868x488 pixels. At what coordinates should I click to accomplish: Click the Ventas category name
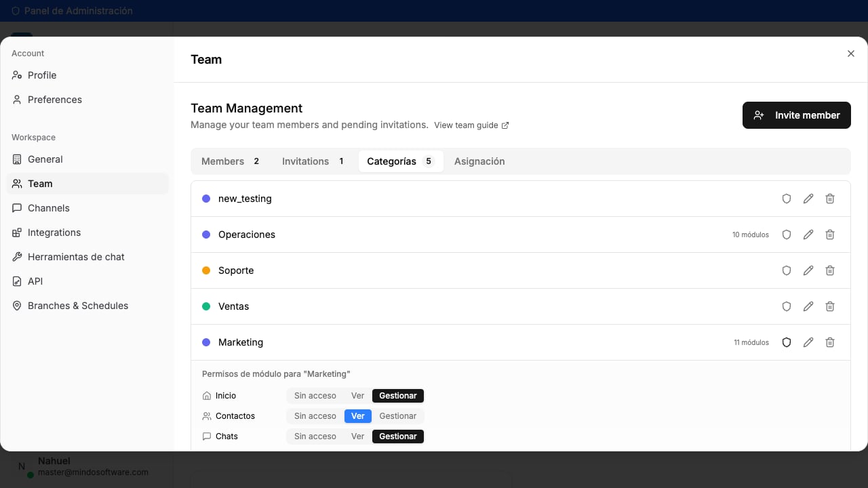pyautogui.click(x=233, y=306)
